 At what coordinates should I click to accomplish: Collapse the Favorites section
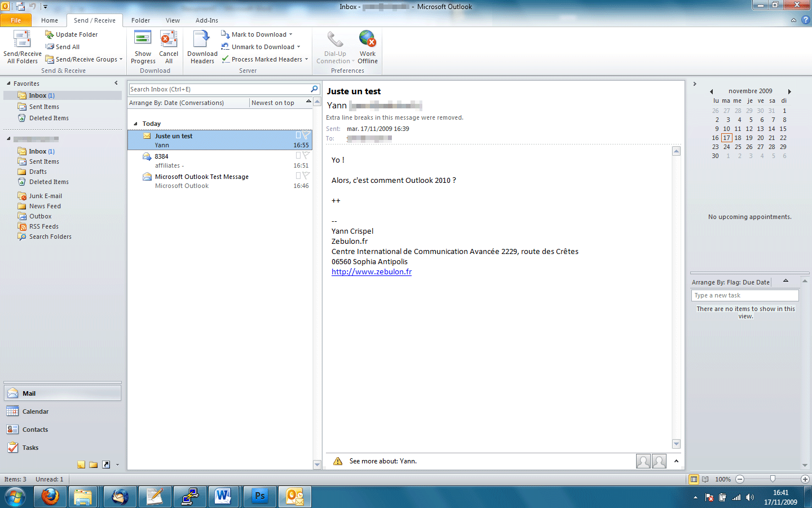(8, 84)
